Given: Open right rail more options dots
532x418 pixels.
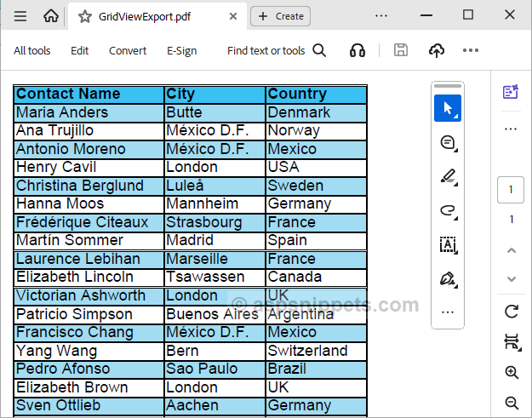Looking at the screenshot, I should pyautogui.click(x=511, y=129).
